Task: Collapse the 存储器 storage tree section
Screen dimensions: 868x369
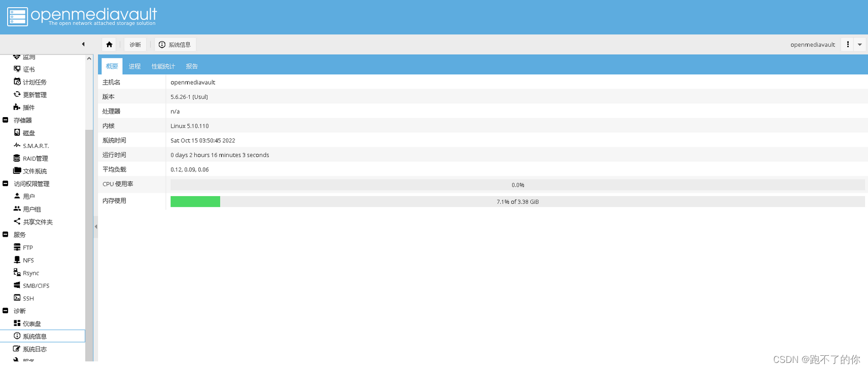Action: click(x=6, y=120)
